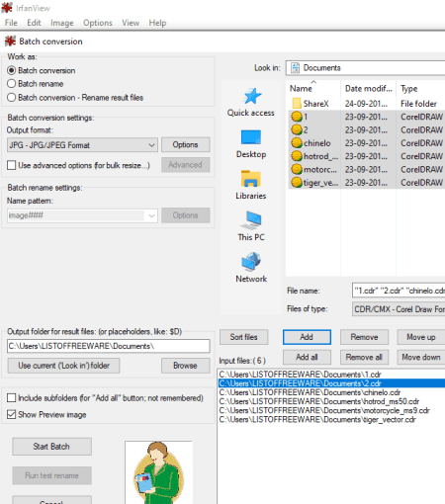
Task: Select input file Documents\2.cdr
Action: tap(332, 383)
